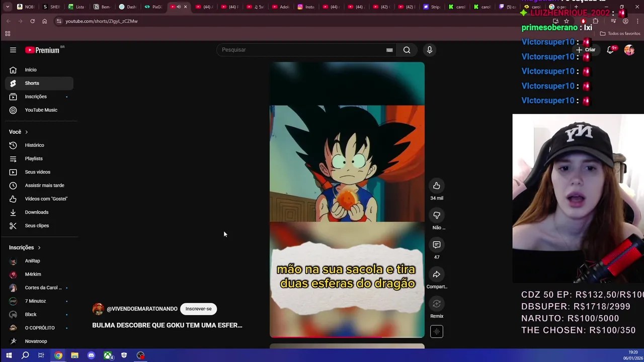Open the short's audio sound square
Viewport: 644px width, 362px height.
[437, 331]
